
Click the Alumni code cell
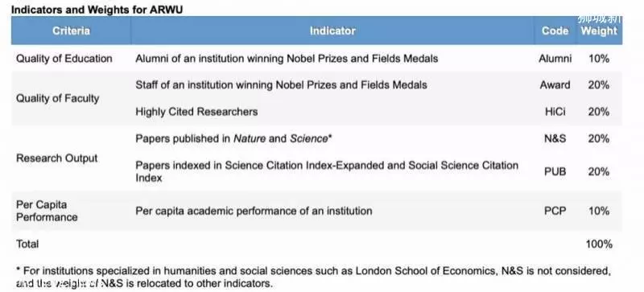(555, 59)
